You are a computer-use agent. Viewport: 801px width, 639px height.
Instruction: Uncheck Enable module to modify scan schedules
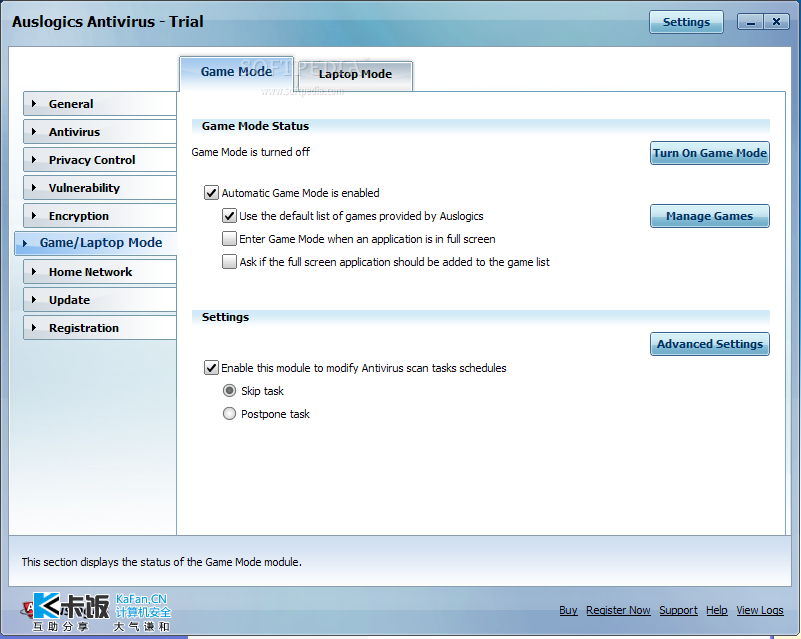(x=211, y=368)
